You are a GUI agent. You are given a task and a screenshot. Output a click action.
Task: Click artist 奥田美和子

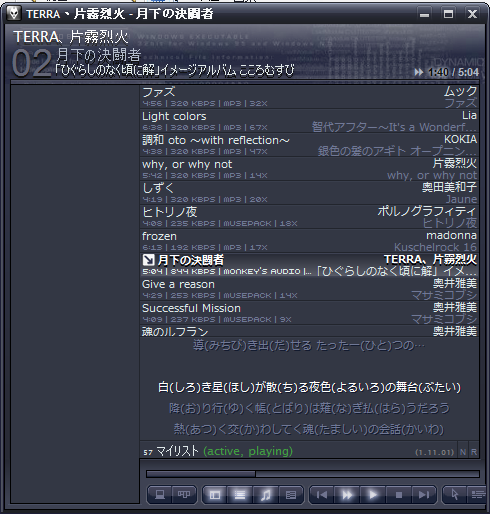point(449,187)
